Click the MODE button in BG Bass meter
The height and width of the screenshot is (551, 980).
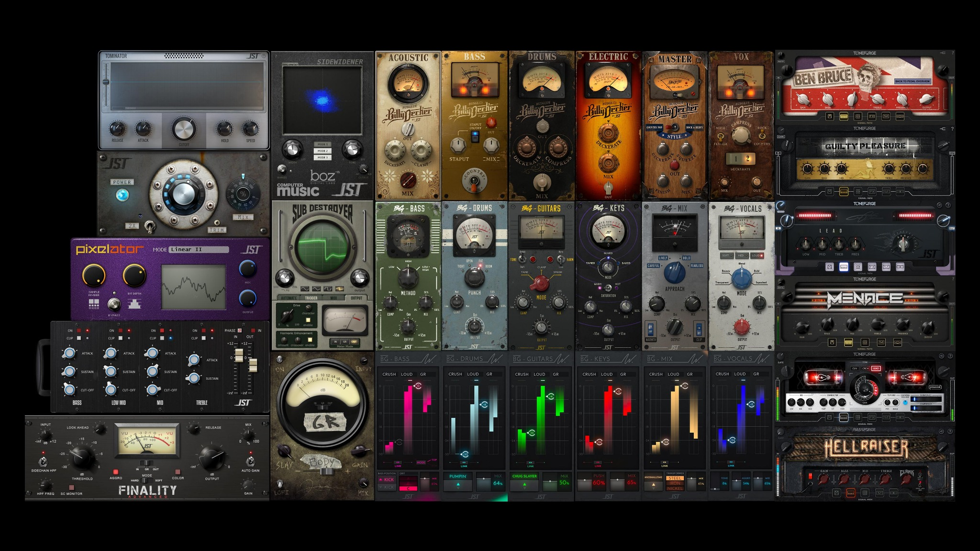[x=421, y=463]
